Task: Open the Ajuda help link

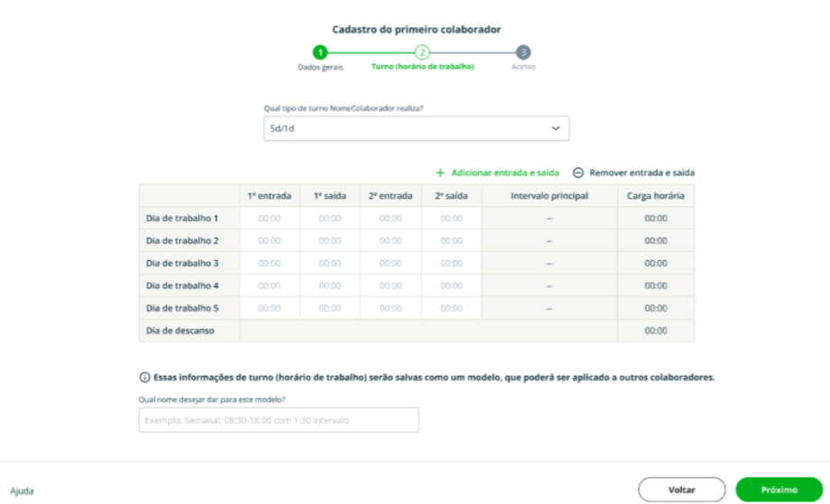Action: point(22,490)
